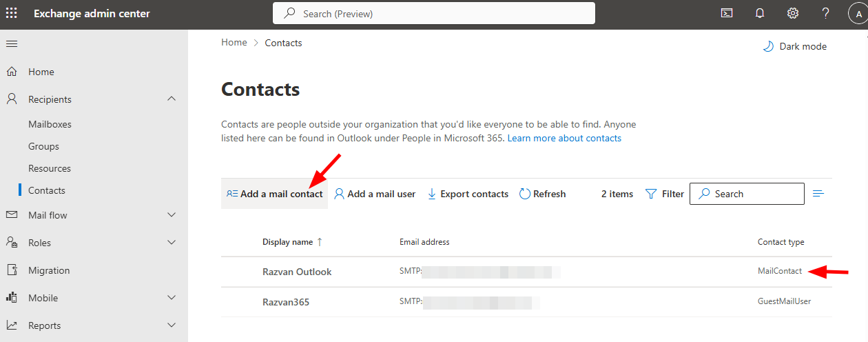Toggle Dark mode

click(794, 46)
